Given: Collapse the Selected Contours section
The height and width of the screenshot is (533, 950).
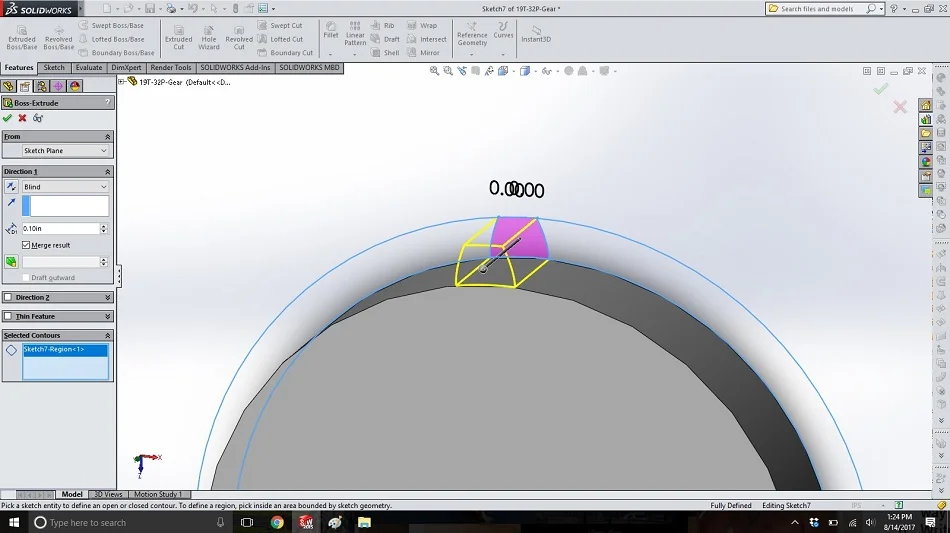Looking at the screenshot, I should click(108, 336).
